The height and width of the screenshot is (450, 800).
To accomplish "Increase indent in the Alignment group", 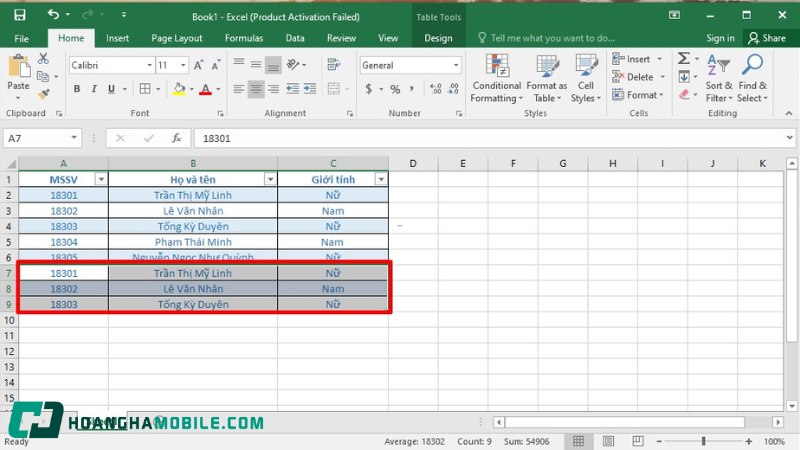I will coord(310,89).
